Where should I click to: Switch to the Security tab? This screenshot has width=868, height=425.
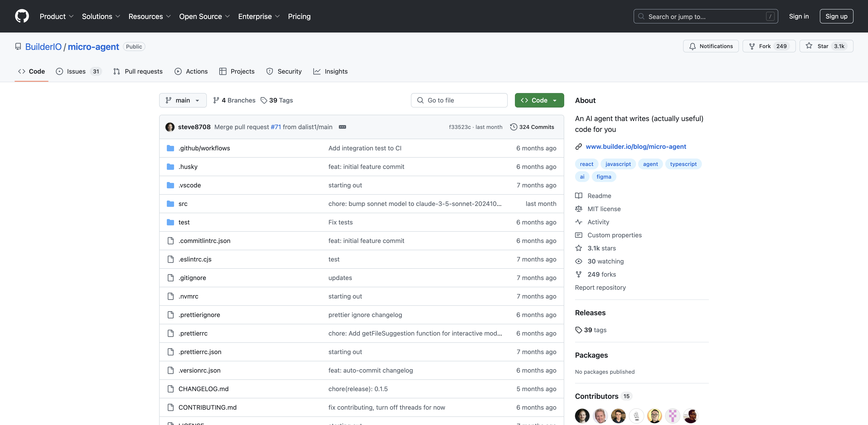(x=284, y=71)
